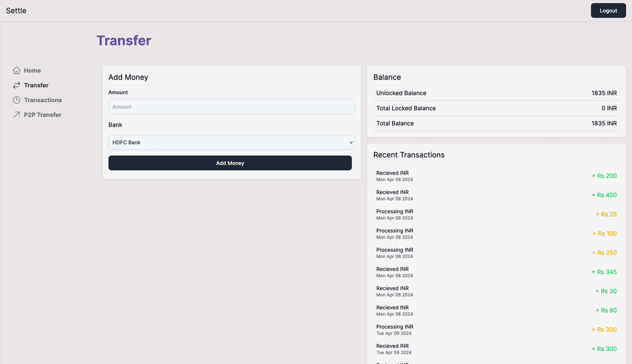Click Recieved INR in the Rs 200 row
Screen dimensions: 632x364
point(392,173)
